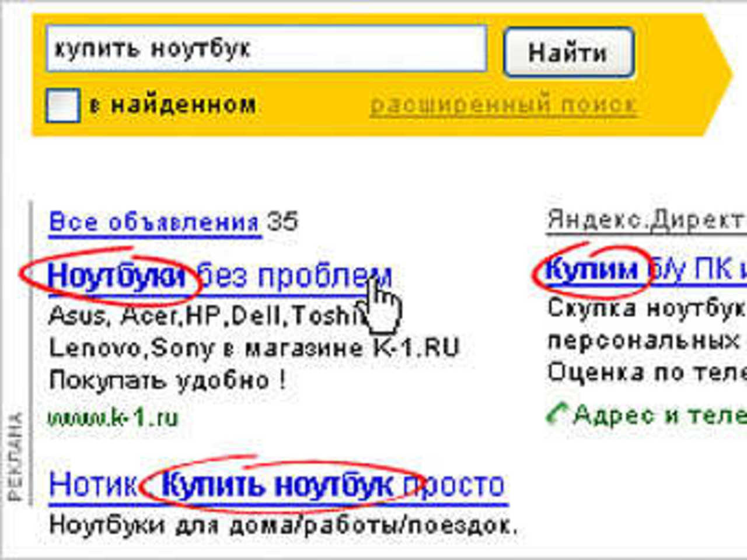Screen dimensions: 747x560
Task: Click the ad count '35'
Action: click(282, 222)
